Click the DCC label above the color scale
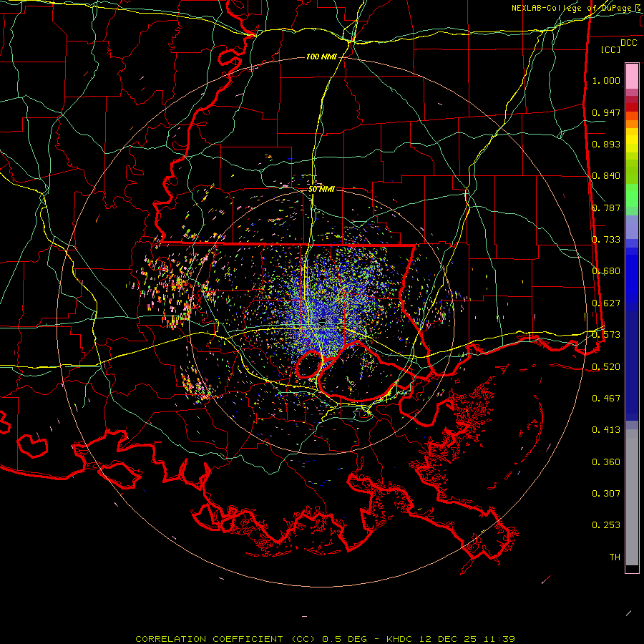Viewport: 644px width, 644px height. point(628,43)
